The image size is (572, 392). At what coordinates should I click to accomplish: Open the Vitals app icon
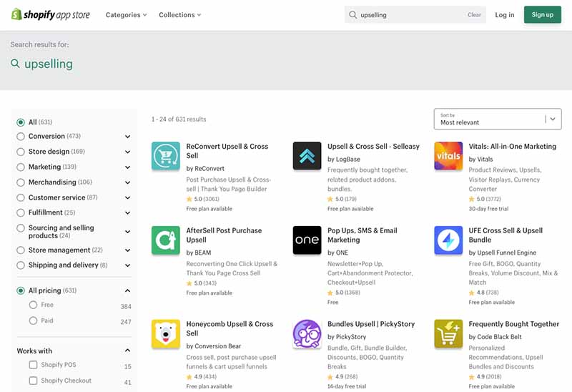click(448, 156)
